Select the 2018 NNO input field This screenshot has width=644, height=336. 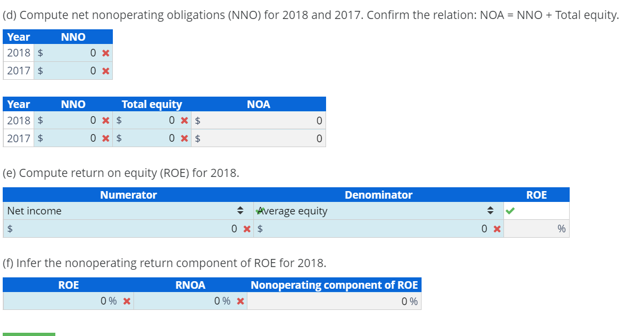coord(71,53)
